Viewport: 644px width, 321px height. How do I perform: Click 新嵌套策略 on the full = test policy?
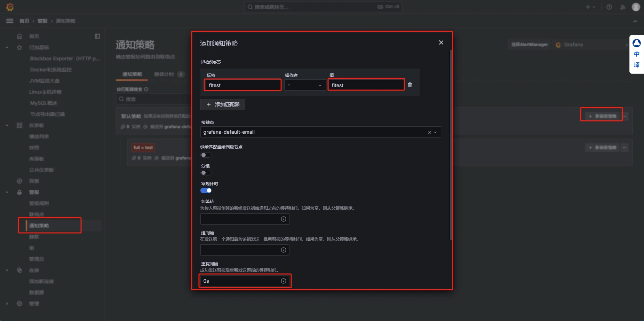(x=602, y=148)
